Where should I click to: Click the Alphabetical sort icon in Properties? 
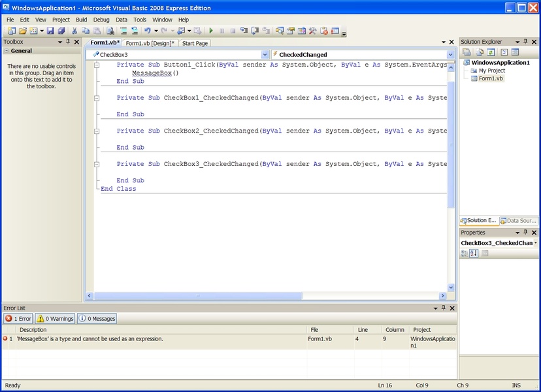click(474, 253)
